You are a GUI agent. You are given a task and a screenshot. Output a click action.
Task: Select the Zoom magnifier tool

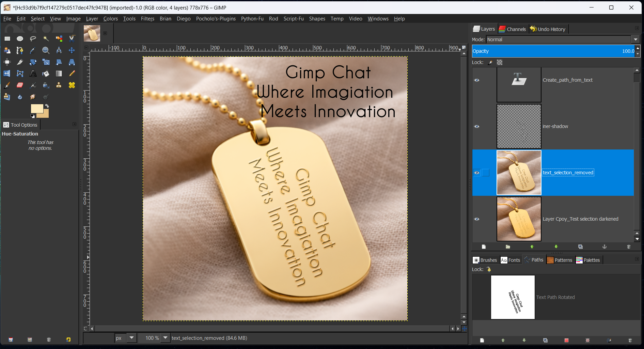tap(46, 50)
